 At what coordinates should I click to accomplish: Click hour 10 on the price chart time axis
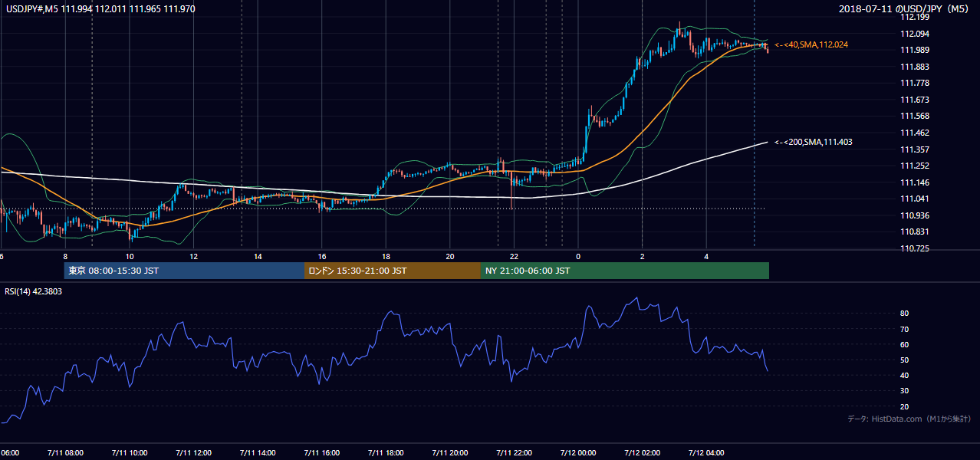point(130,257)
